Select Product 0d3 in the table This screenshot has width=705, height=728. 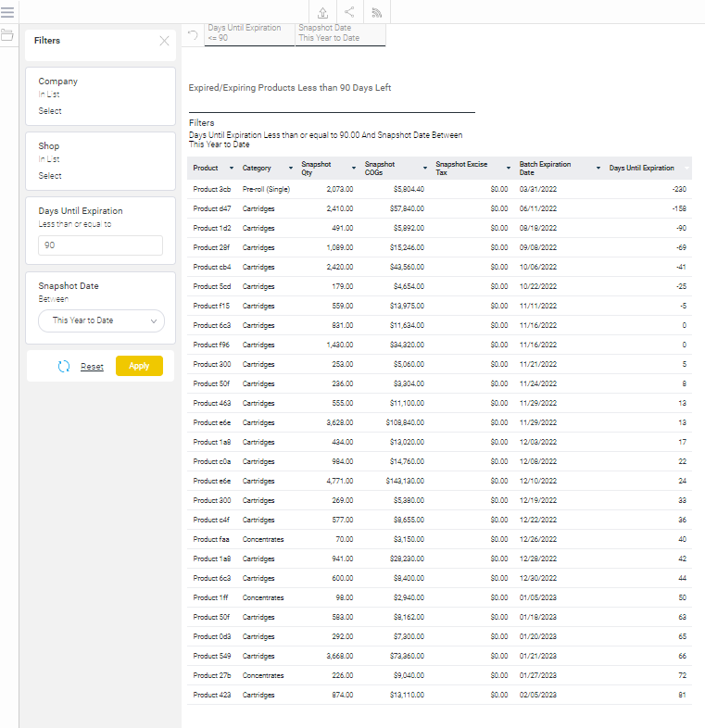pos(212,637)
